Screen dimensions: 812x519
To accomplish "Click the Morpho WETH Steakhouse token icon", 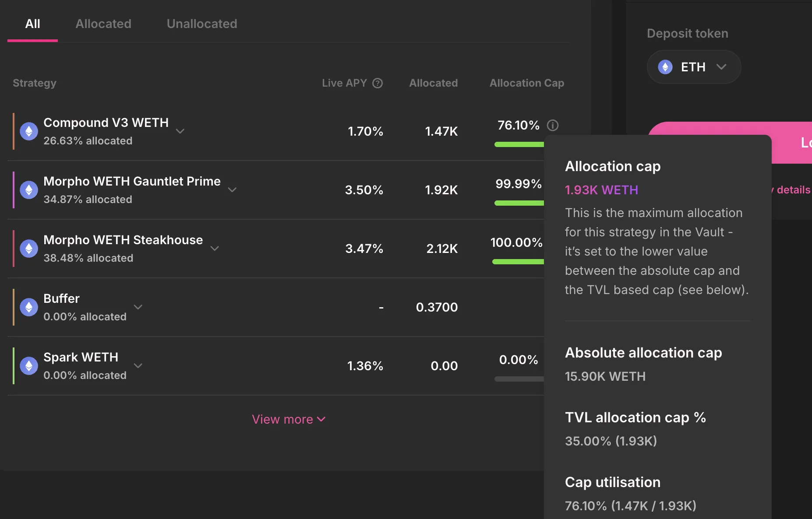I will point(29,249).
